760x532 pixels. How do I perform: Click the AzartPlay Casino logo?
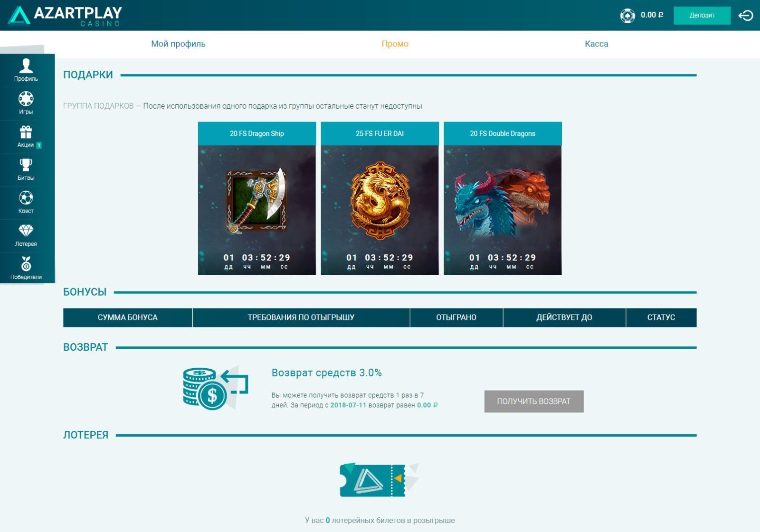(x=65, y=15)
